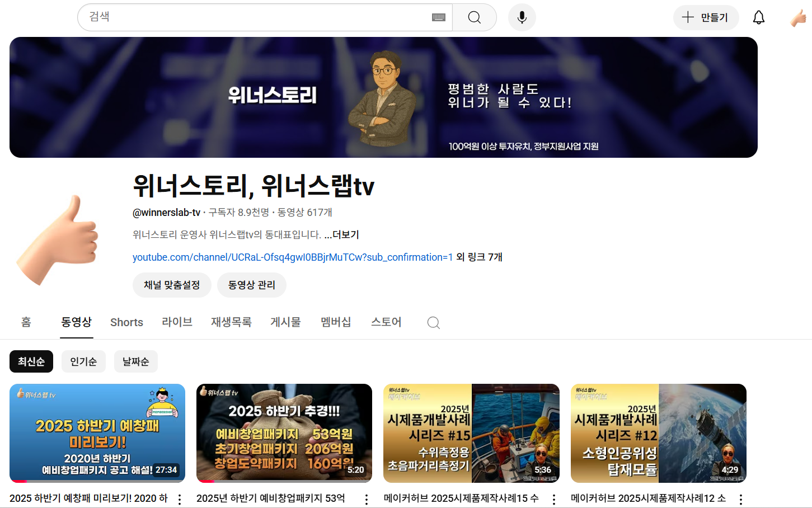This screenshot has height=508, width=812.
Task: Play the 시제품개발사례 시리즈 #12 thumbnail
Action: coord(659,433)
